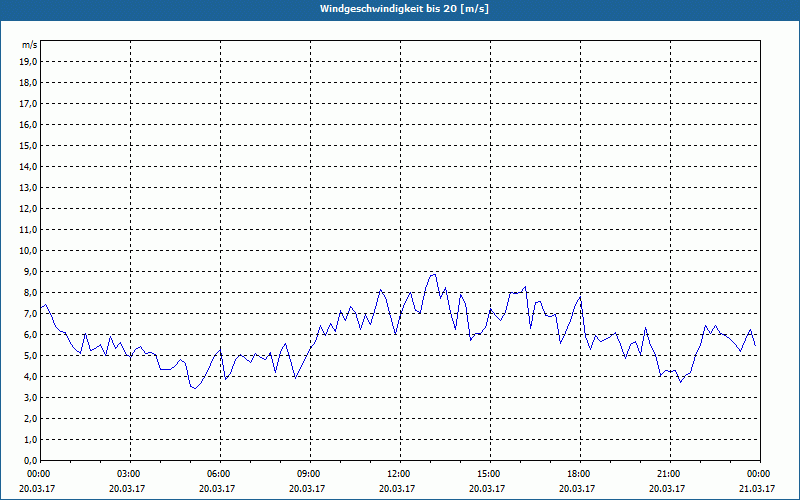Image resolution: width=800 pixels, height=500 pixels.
Task: Pick the 2,0 y-axis label
Action: [30, 418]
